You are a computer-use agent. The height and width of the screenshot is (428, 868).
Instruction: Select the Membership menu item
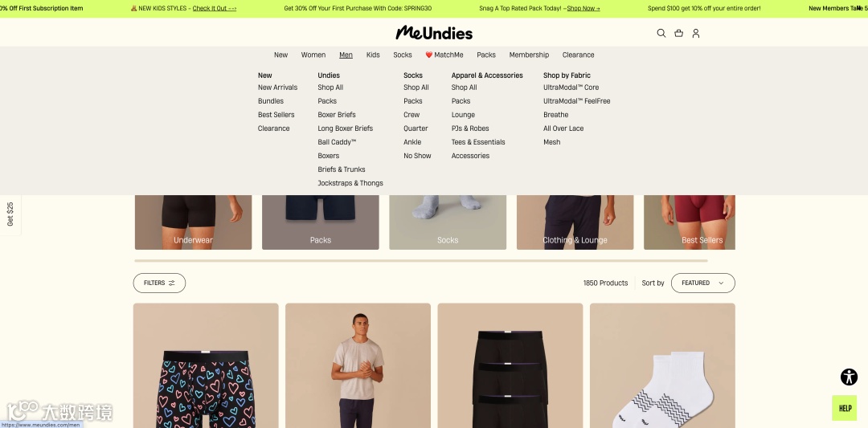click(x=529, y=55)
